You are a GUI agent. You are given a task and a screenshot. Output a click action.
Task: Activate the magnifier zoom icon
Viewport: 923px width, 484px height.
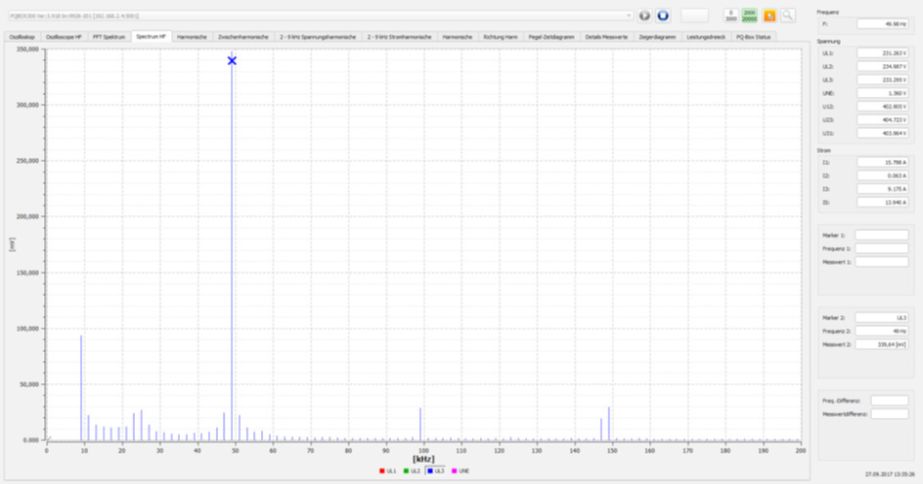pos(788,16)
